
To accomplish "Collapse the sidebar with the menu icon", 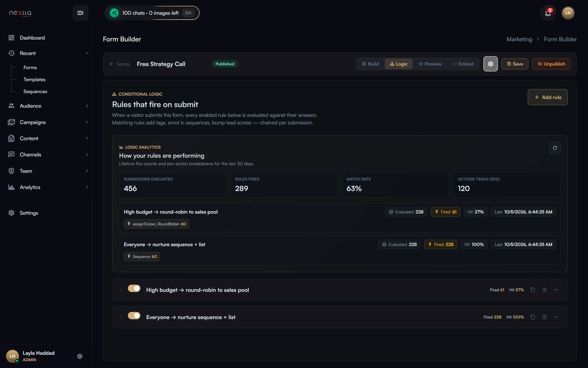I will click(80, 13).
